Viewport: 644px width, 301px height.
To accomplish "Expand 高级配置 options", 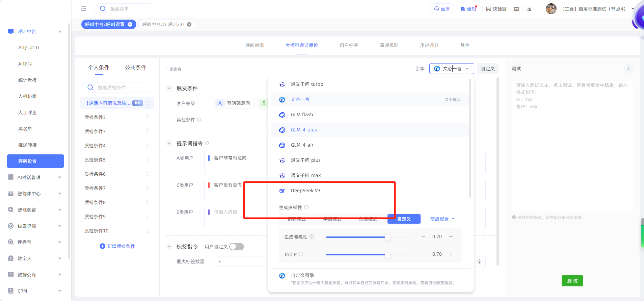I will [x=442, y=219].
